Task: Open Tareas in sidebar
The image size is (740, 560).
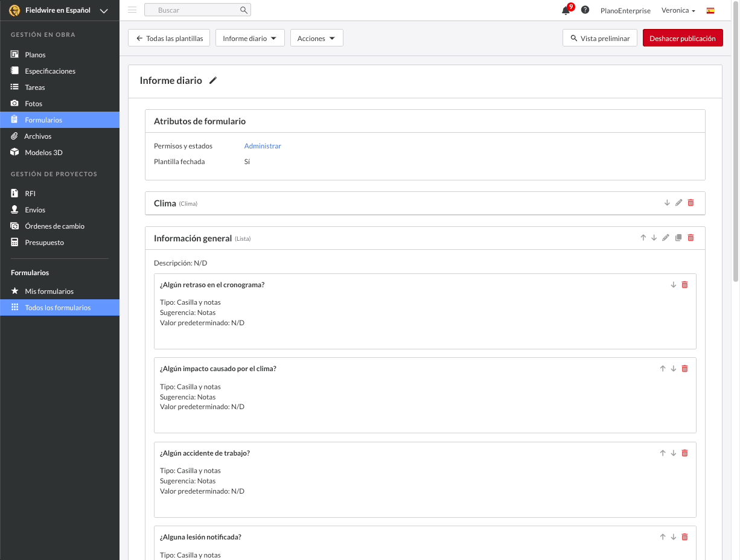Action: pyautogui.click(x=60, y=87)
